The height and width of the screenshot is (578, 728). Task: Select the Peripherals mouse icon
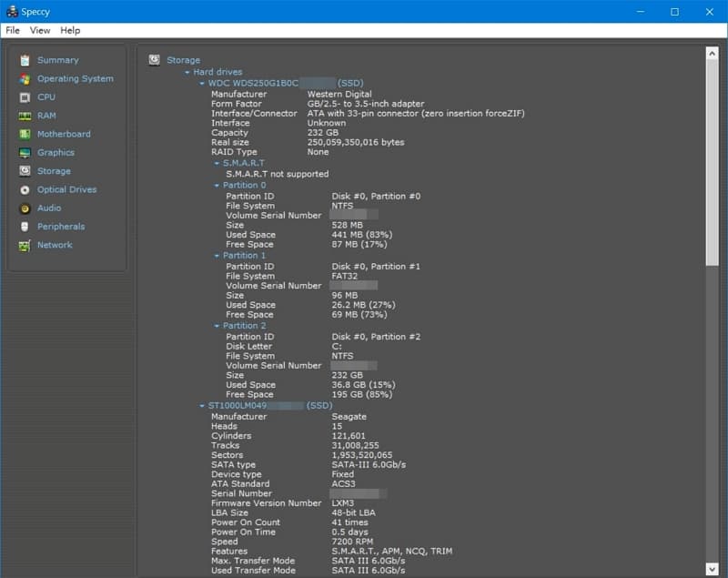25,227
